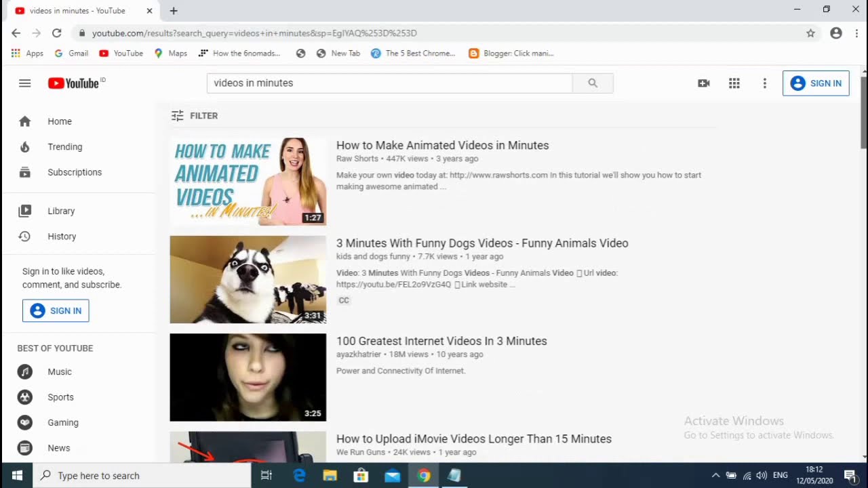Screen dimensions: 868x488
Task: Open title 3 Minutes With Funny Dogs Videos
Action: pos(482,243)
